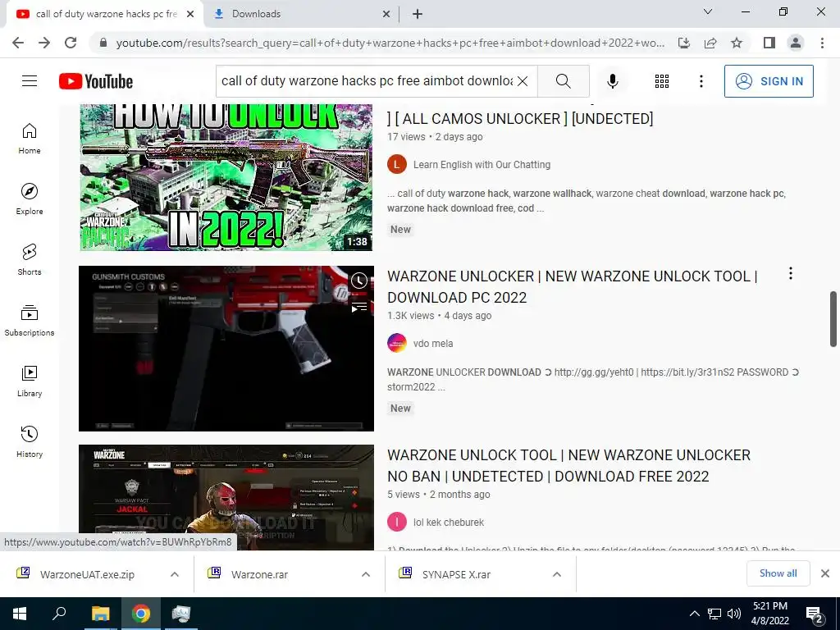Close the YouTube search results tab

[x=190, y=15]
